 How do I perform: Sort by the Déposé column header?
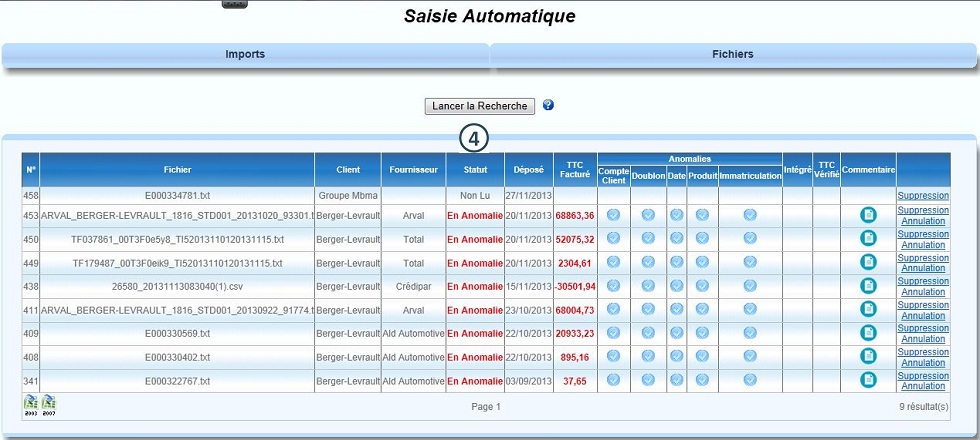[x=529, y=169]
